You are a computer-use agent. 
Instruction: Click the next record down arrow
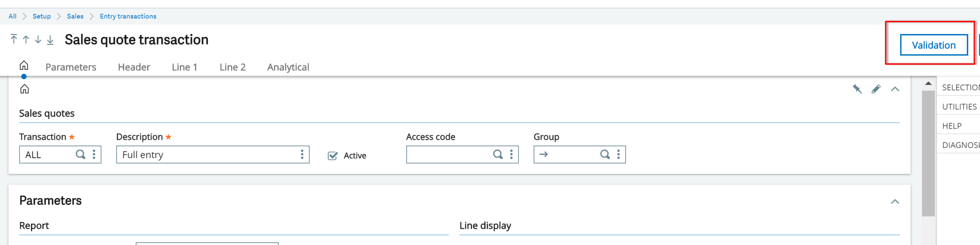[x=38, y=39]
